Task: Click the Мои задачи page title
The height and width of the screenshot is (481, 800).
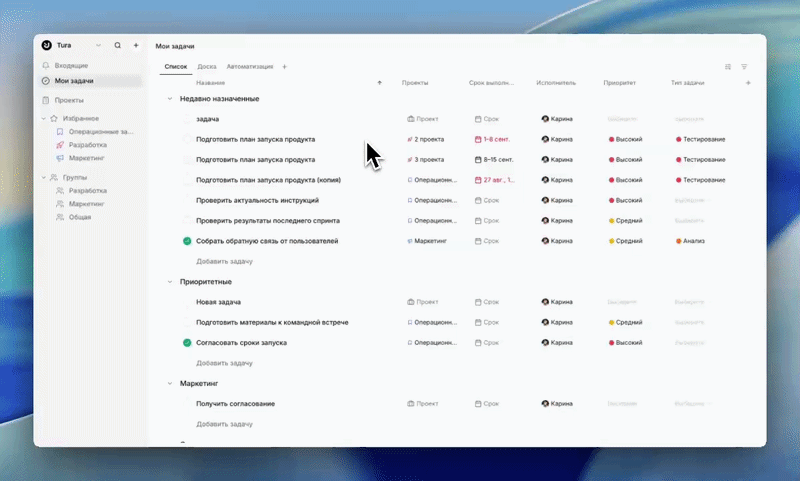Action: point(174,46)
